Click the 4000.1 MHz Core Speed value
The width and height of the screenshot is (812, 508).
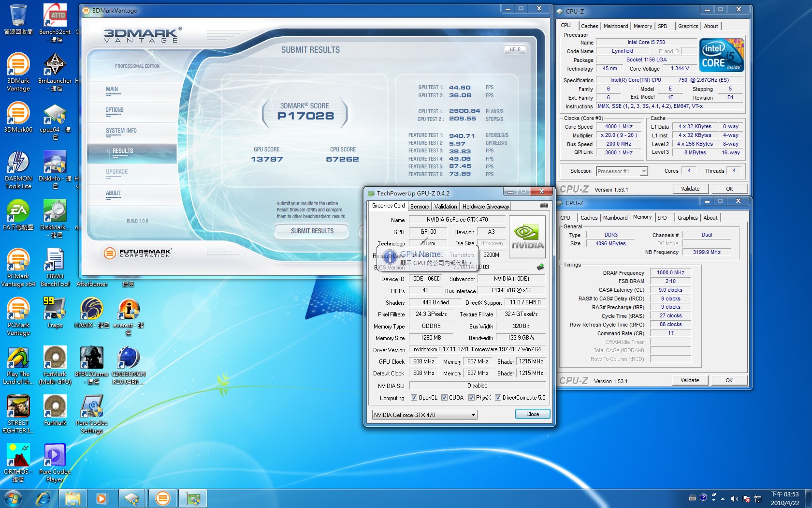pyautogui.click(x=619, y=127)
